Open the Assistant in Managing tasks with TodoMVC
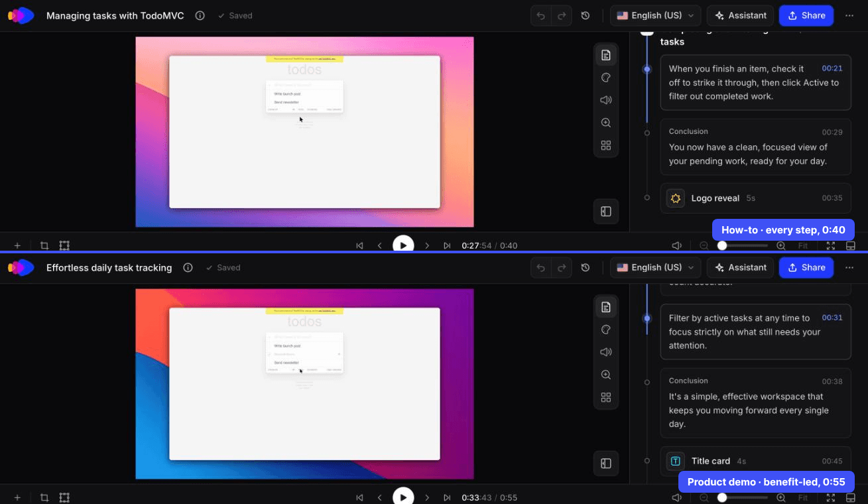This screenshot has height=504, width=868. click(741, 15)
